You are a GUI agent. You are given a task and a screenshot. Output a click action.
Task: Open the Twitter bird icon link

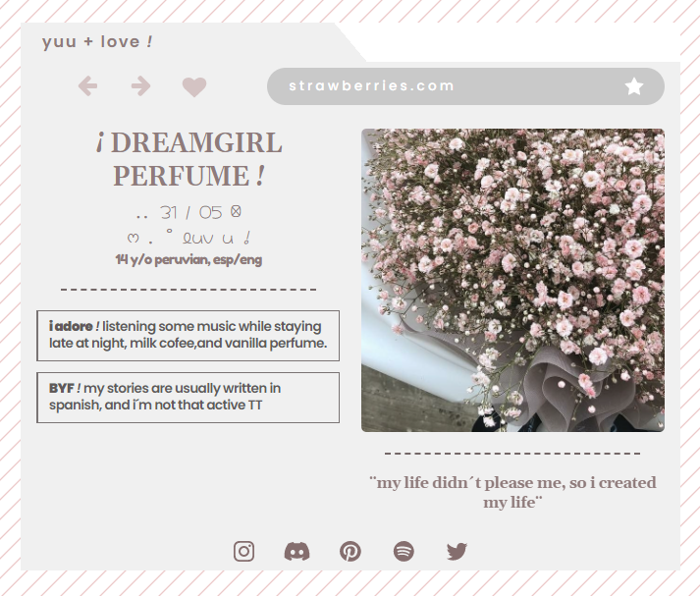click(x=457, y=552)
